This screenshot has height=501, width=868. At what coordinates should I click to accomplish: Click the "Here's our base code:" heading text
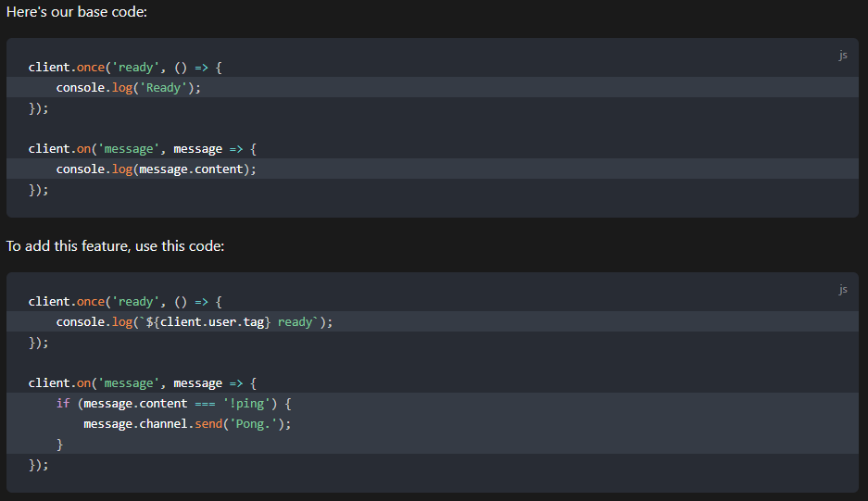pos(76,12)
